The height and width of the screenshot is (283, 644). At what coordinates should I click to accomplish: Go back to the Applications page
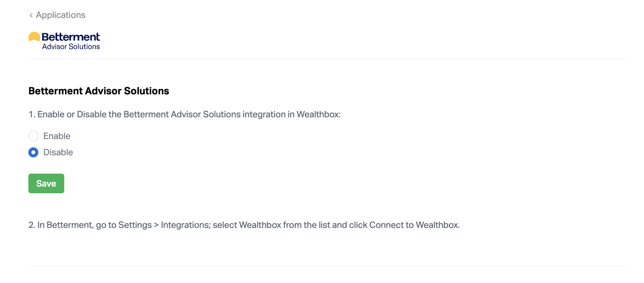click(x=60, y=15)
